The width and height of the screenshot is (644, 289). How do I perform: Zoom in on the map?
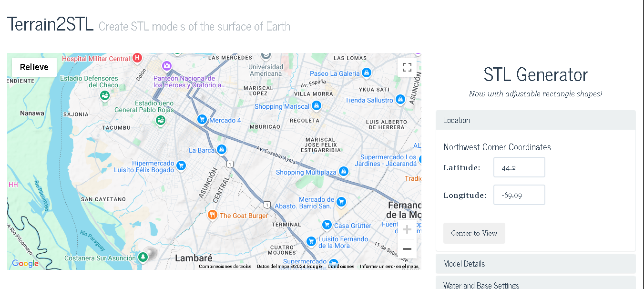coord(407,229)
